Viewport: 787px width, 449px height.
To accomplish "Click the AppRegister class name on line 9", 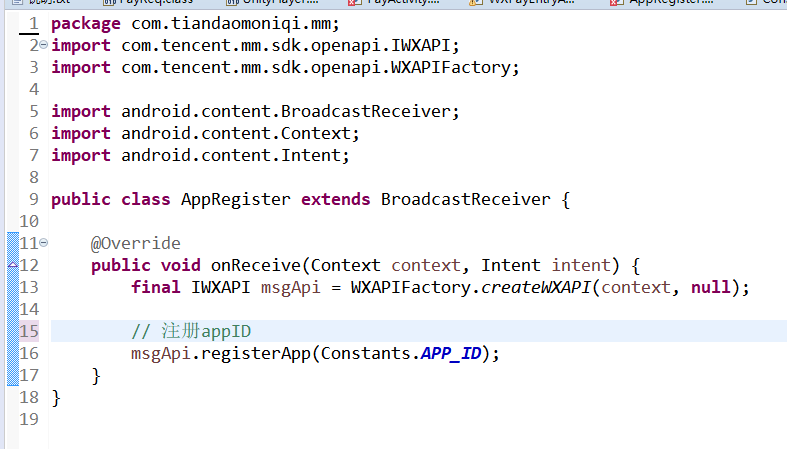I will tap(235, 200).
